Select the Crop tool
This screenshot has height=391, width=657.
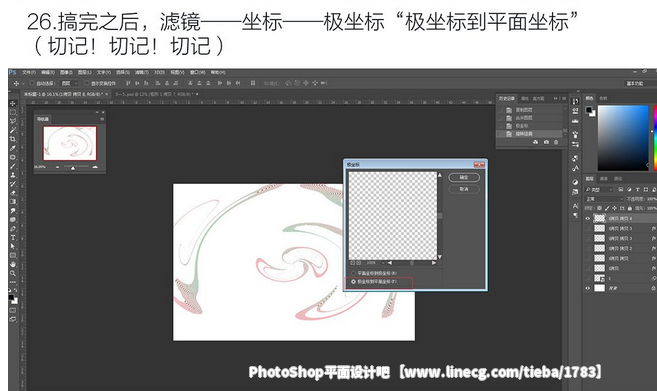pyautogui.click(x=13, y=139)
